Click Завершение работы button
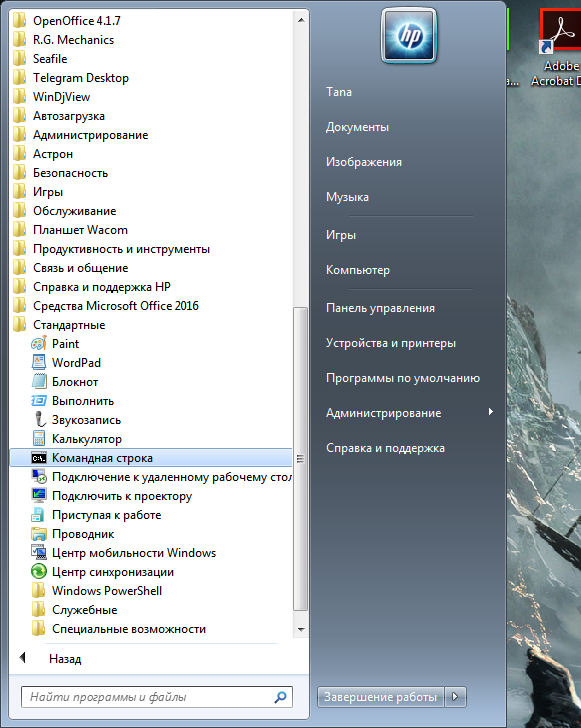The height and width of the screenshot is (728, 581). pos(381,697)
